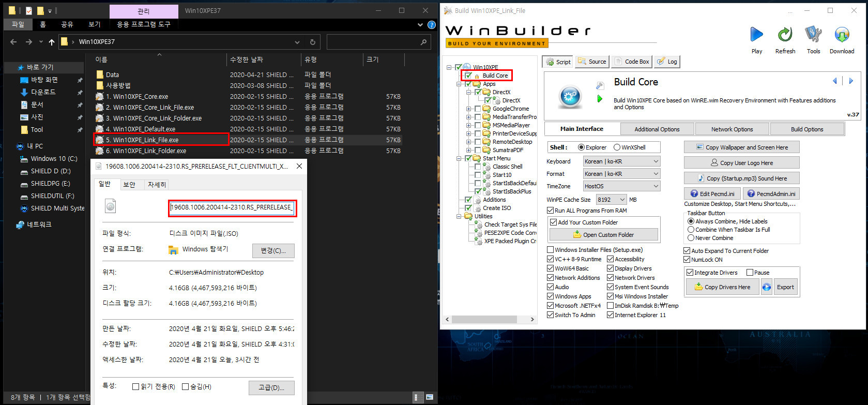Open Explorer address history dropdown

pyautogui.click(x=297, y=42)
